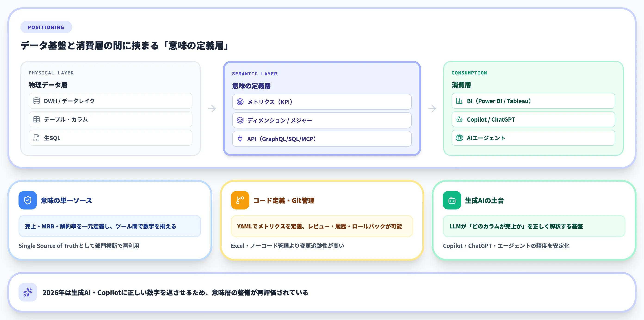Click the chip icon beside AIエージェント
The image size is (644, 320).
[459, 138]
